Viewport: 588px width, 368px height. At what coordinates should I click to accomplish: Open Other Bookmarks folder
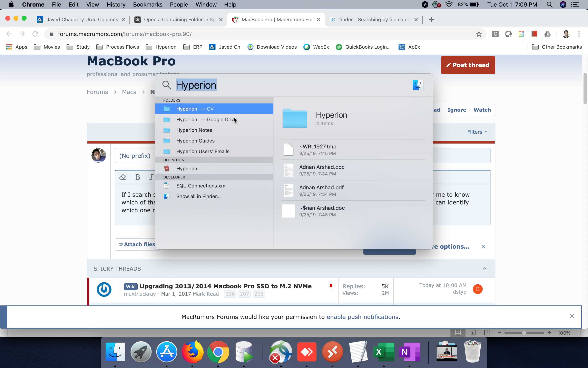557,47
